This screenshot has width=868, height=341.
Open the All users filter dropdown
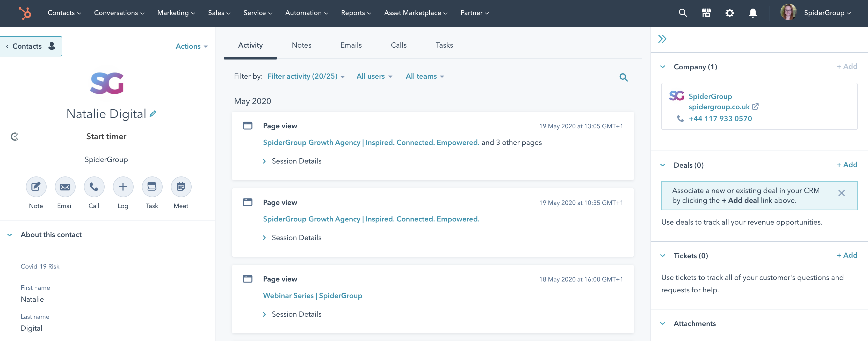click(x=374, y=76)
